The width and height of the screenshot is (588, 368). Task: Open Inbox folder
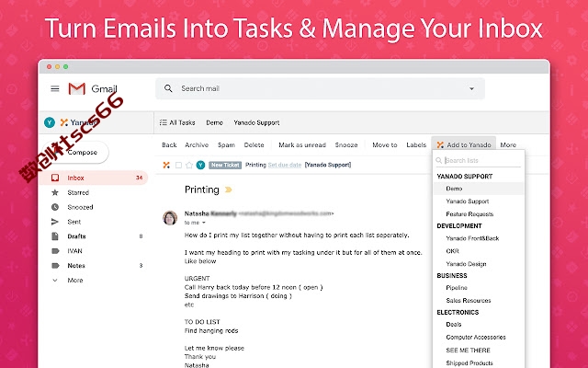94,178
